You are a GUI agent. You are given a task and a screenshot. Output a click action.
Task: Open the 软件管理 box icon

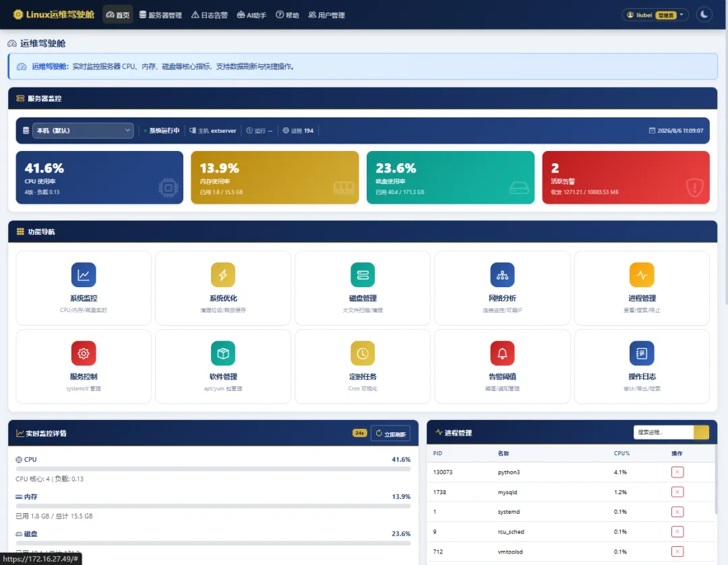[223, 353]
